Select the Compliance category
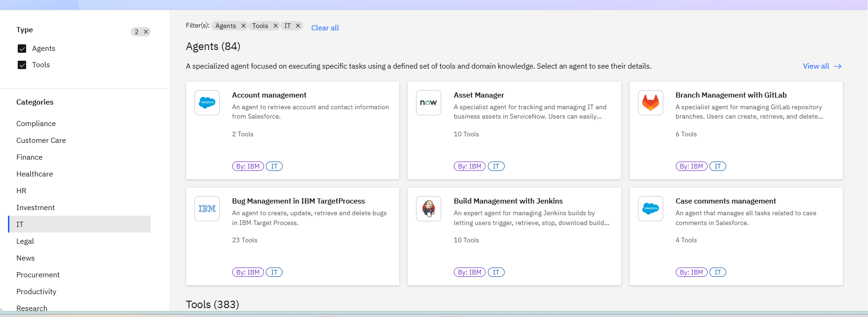This screenshot has height=317, width=868. pos(36,124)
